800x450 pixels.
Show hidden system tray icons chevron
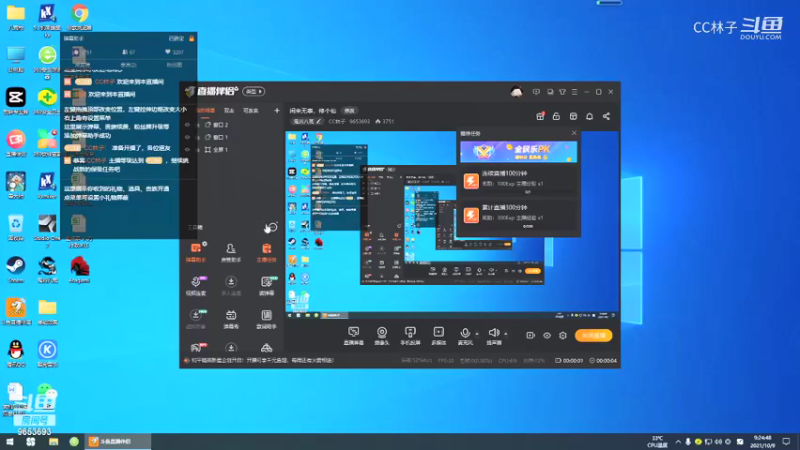click(678, 441)
